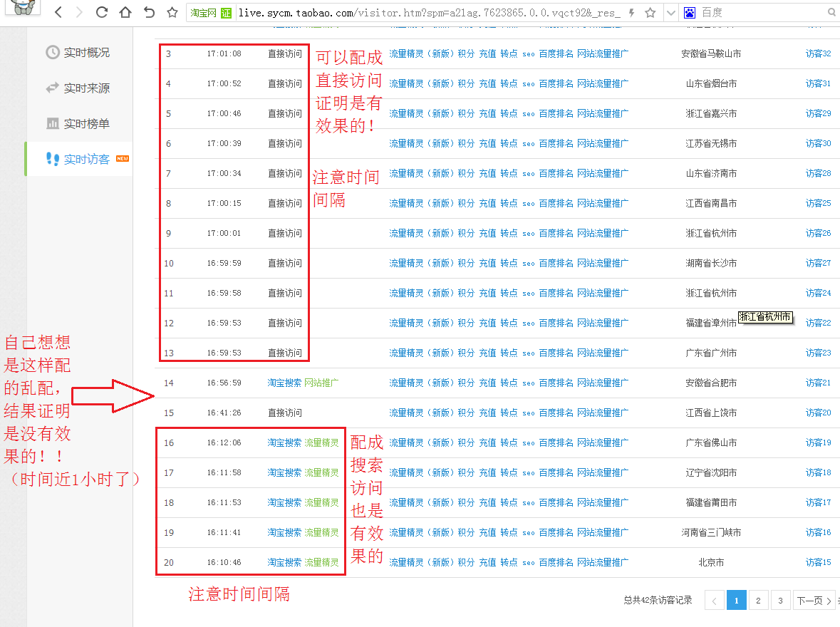Go back with the browser back arrow
Image resolution: width=840 pixels, height=627 pixels.
[x=58, y=12]
